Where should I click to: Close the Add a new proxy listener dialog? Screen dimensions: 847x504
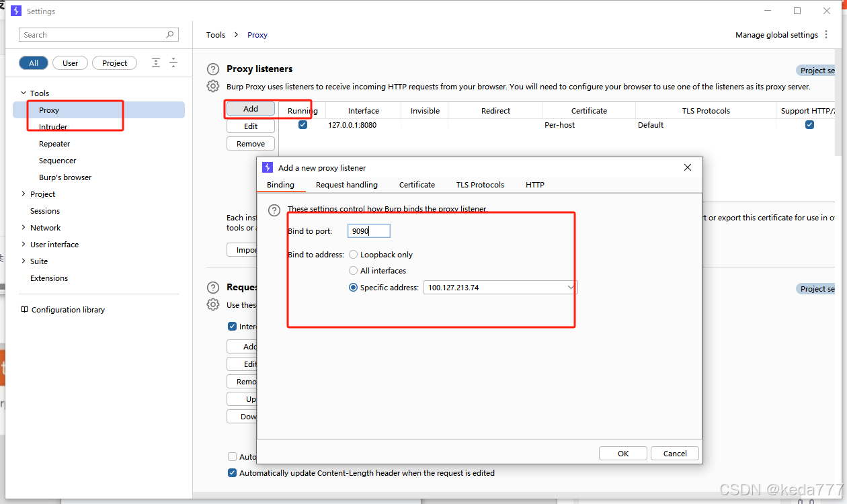(x=688, y=167)
